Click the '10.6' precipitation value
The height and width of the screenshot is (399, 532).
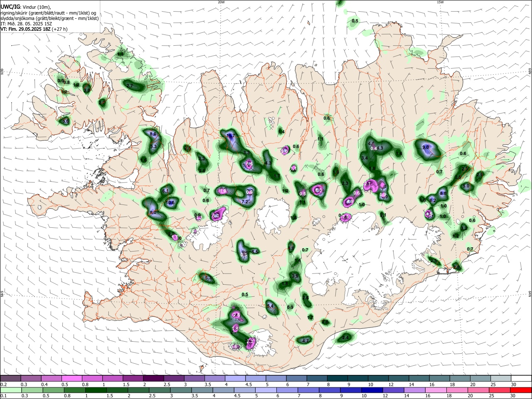pos(170,202)
